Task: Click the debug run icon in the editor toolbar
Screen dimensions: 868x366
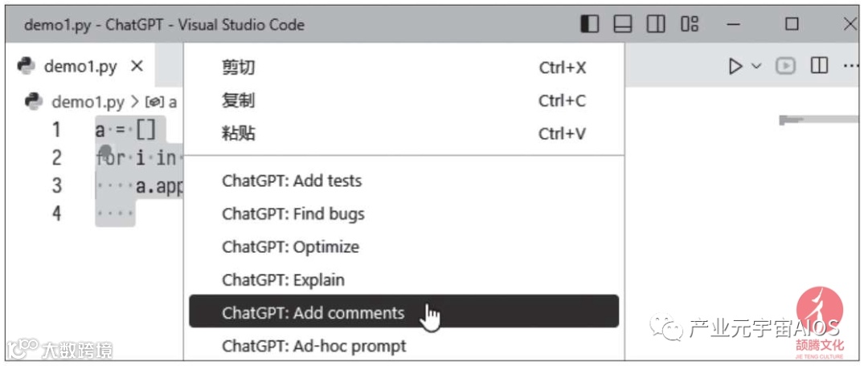Action: (785, 66)
